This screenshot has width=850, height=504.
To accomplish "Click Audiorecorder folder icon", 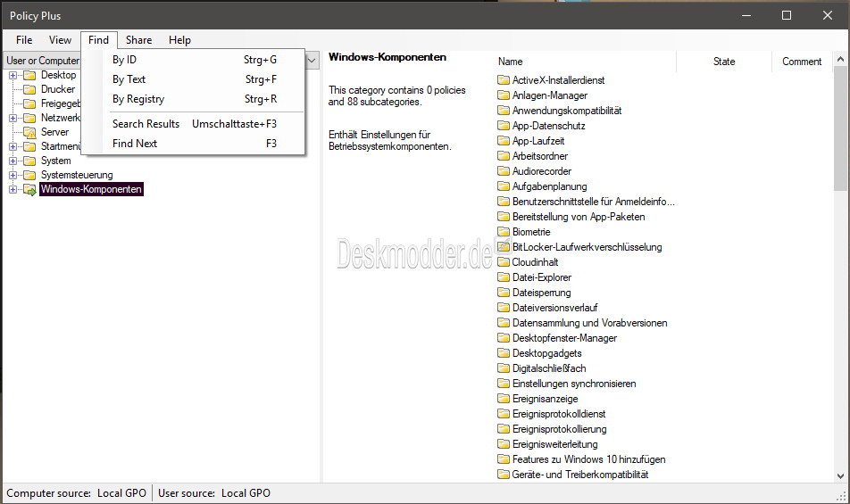I will point(504,171).
